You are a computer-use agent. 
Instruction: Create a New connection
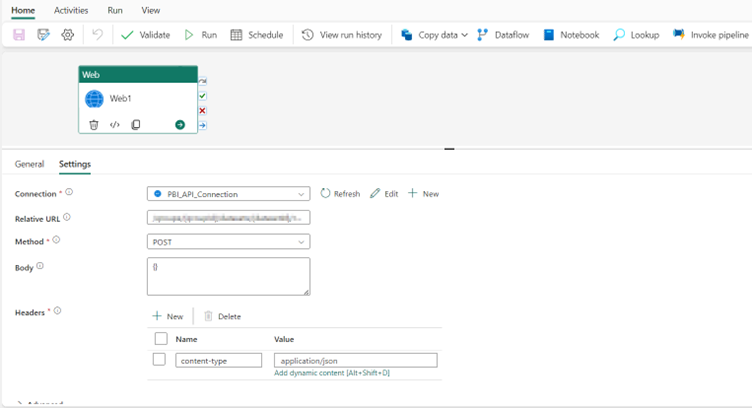tap(423, 194)
